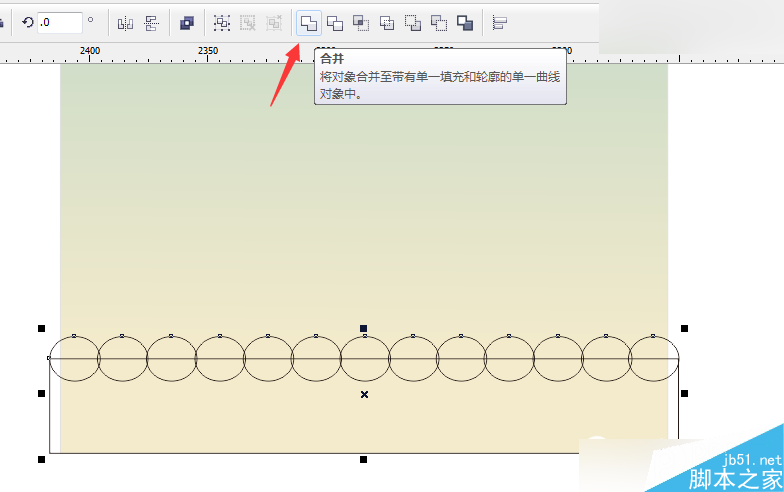The image size is (784, 492).
Task: Click the Trim shaping icon
Action: coord(334,23)
